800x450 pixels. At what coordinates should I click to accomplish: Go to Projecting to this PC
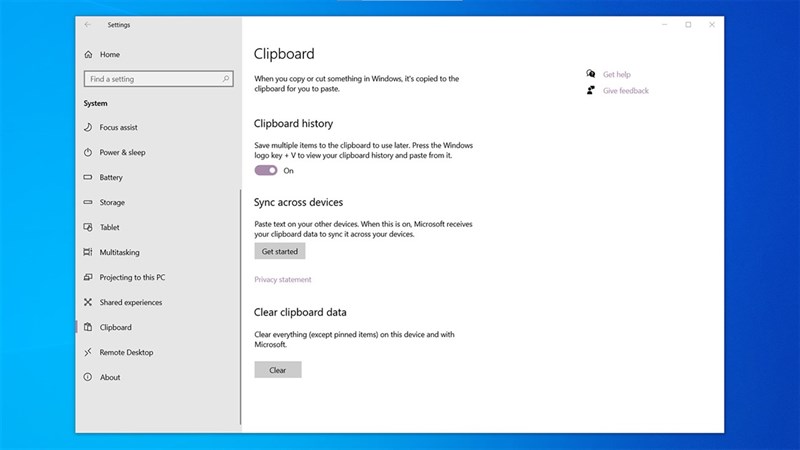132,277
